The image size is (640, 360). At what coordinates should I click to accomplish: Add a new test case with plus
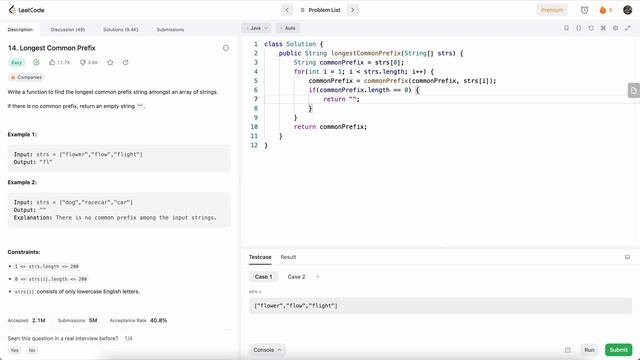coord(318,277)
